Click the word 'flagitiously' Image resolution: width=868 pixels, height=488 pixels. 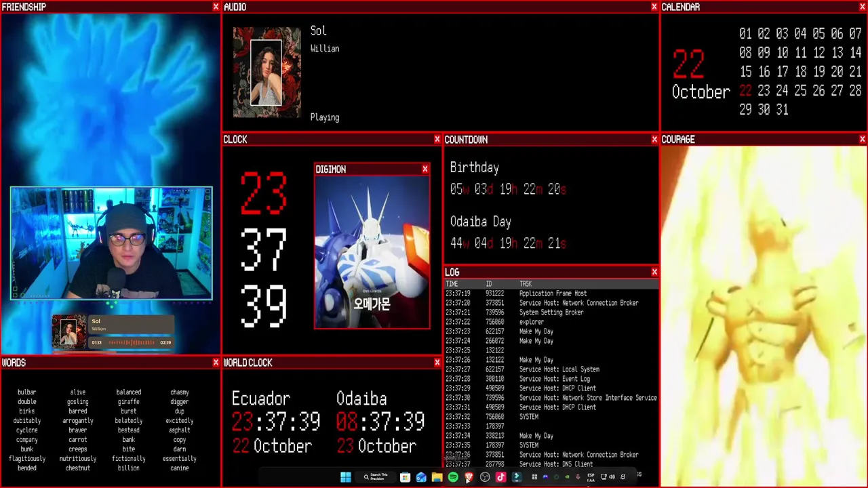pyautogui.click(x=26, y=459)
